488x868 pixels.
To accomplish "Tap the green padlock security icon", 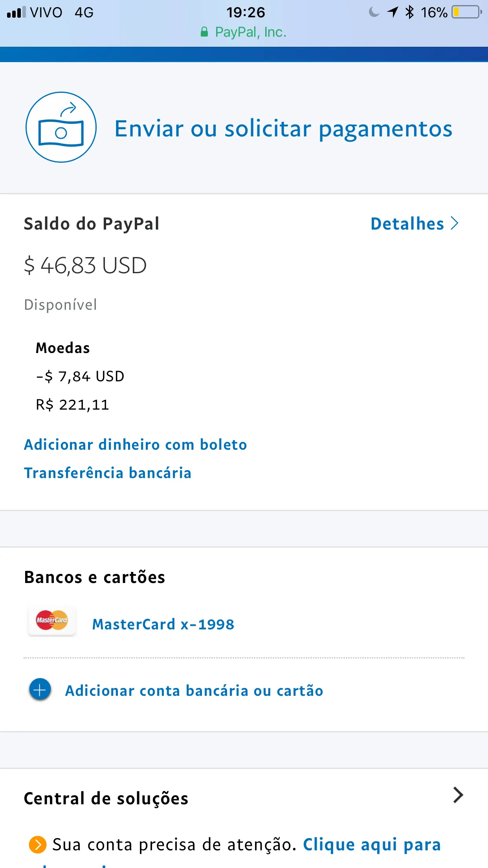I will 204,32.
